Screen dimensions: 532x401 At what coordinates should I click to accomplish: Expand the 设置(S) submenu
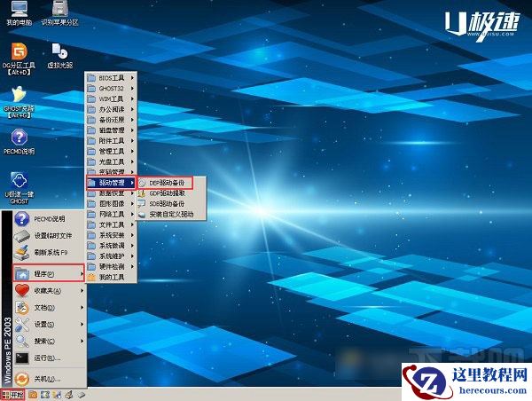pyautogui.click(x=50, y=325)
